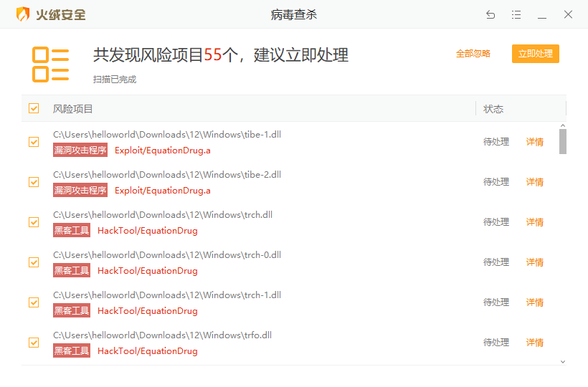The width and height of the screenshot is (588, 387).
Task: Select the trch-0.dll file path
Action: 167,254
